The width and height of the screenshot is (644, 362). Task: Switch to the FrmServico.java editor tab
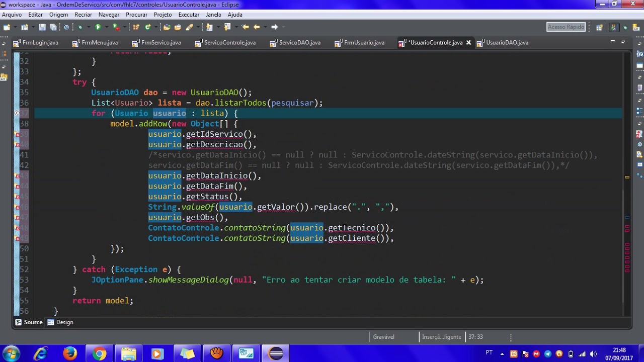point(156,43)
